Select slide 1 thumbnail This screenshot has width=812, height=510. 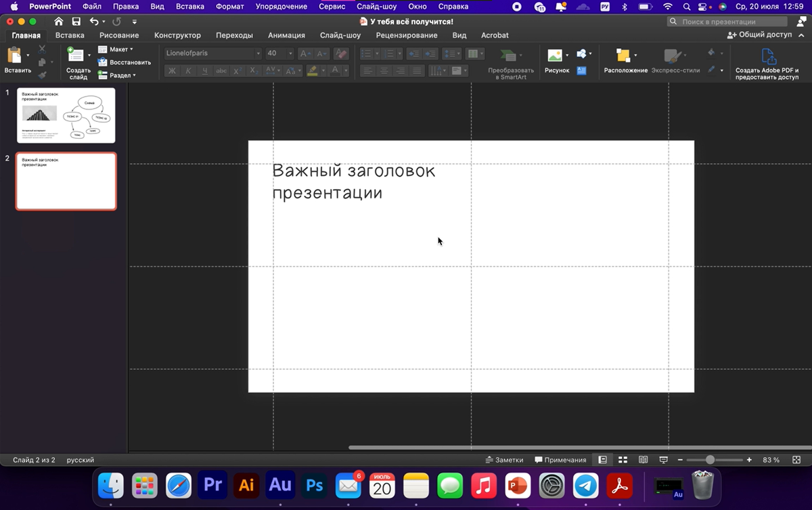[x=66, y=115]
